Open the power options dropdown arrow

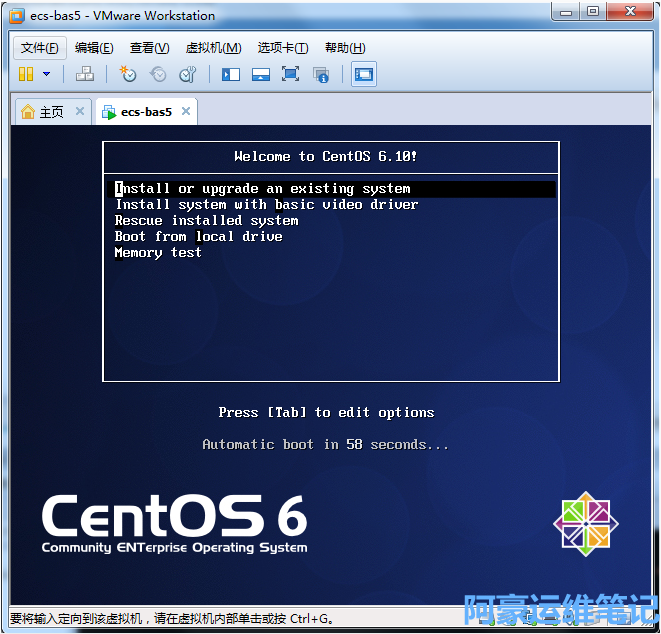point(46,74)
